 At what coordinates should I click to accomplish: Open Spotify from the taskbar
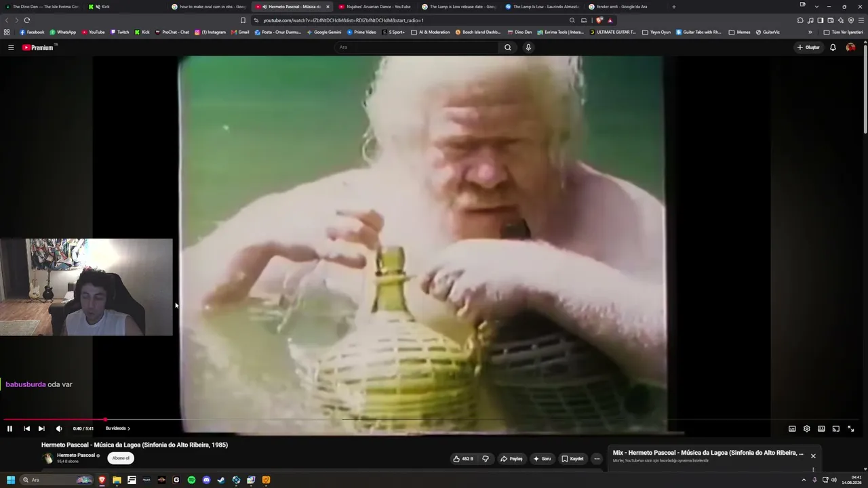(x=191, y=480)
